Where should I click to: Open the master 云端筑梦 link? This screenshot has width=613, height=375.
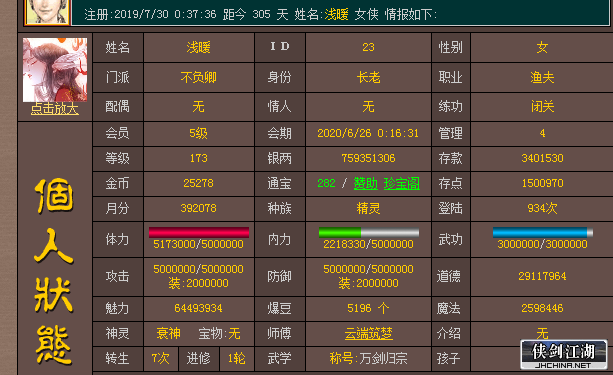point(369,334)
